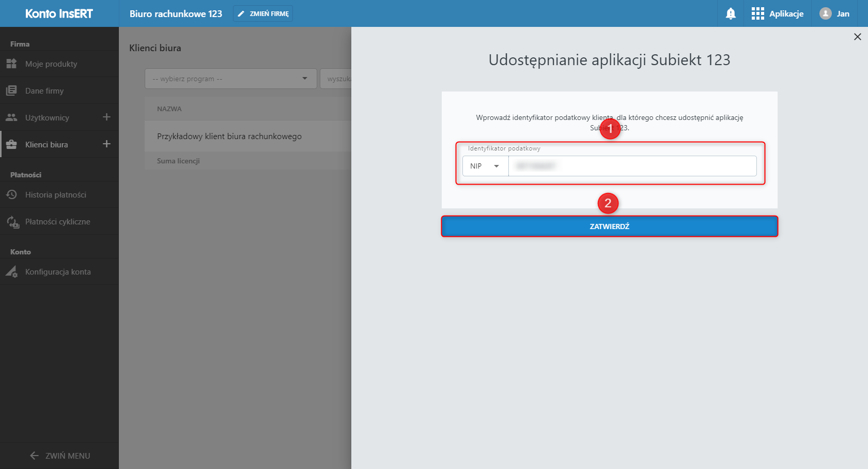Open the NIP identifier type dropdown
The image size is (868, 469).
coord(485,166)
